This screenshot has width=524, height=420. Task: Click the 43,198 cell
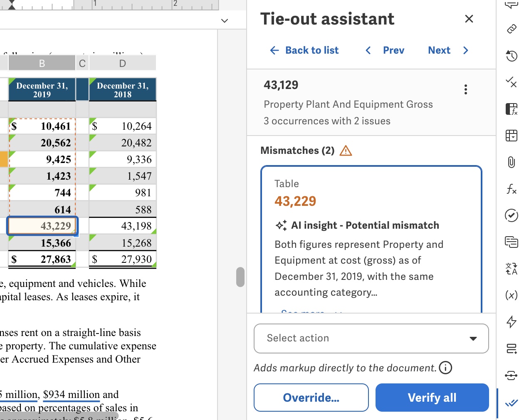123,226
